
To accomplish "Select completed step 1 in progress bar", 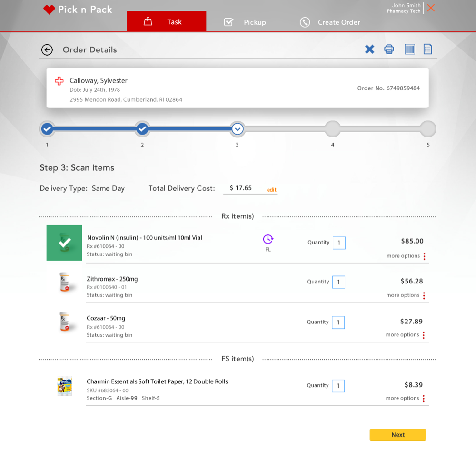I will 47,128.
